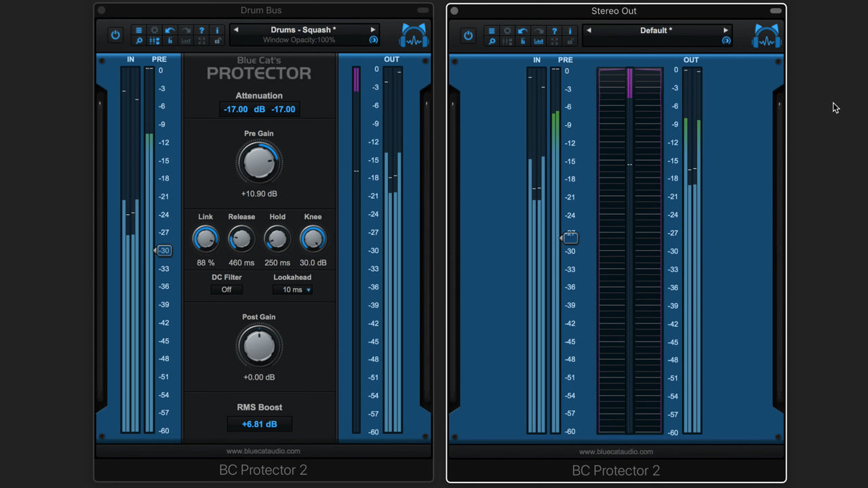Open the Default preset menu in Stereo Out
Image resolution: width=868 pixels, height=488 pixels.
point(656,30)
